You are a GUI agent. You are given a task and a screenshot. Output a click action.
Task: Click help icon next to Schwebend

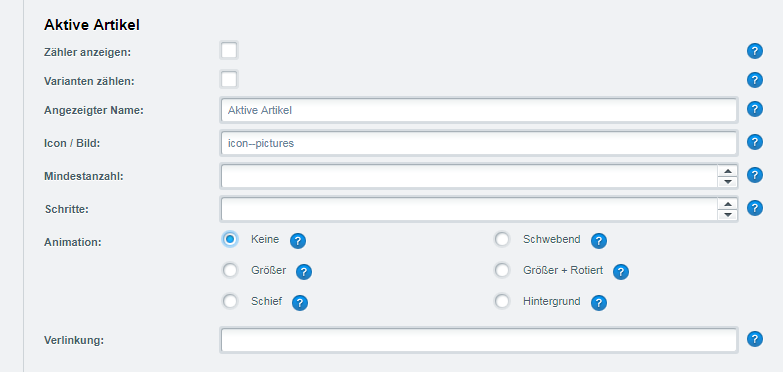(599, 241)
